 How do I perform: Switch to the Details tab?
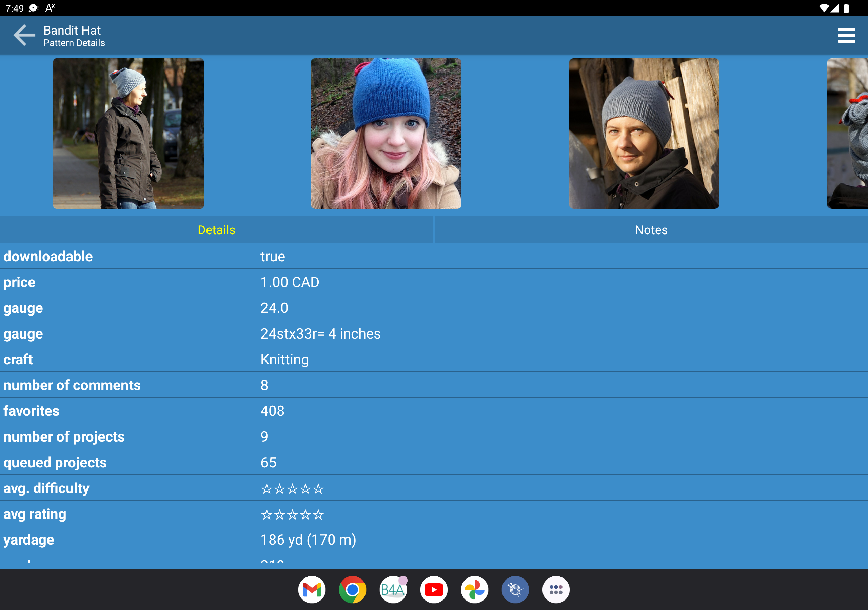(217, 230)
